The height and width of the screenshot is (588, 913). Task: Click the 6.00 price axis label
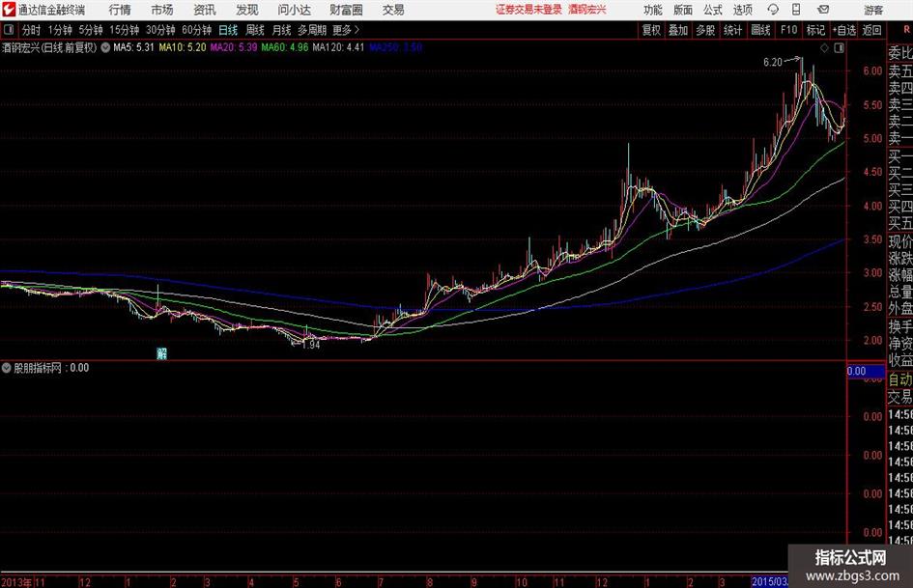coord(872,71)
